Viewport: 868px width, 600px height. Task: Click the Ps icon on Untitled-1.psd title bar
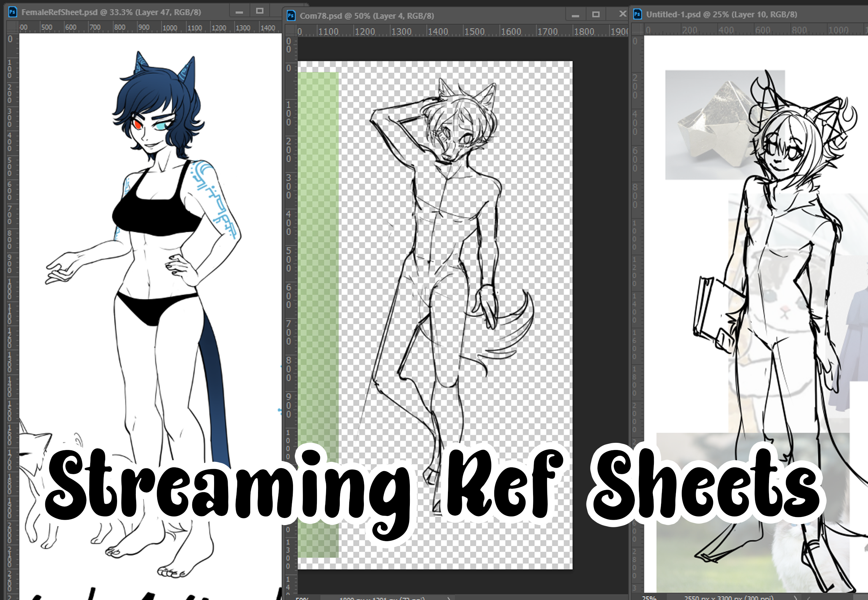(x=637, y=14)
